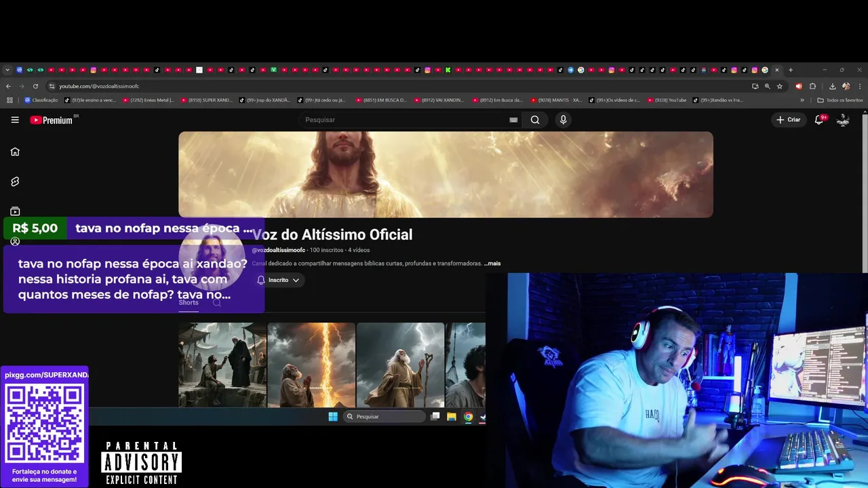Switch to the green V icon tab
The image size is (868, 488).
pyautogui.click(x=273, y=70)
